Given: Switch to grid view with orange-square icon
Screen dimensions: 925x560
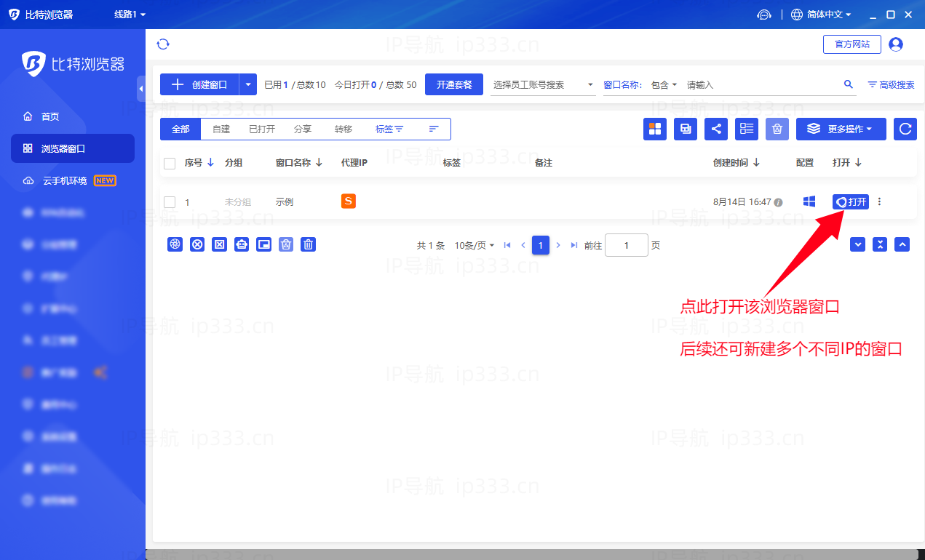Looking at the screenshot, I should coord(655,129).
